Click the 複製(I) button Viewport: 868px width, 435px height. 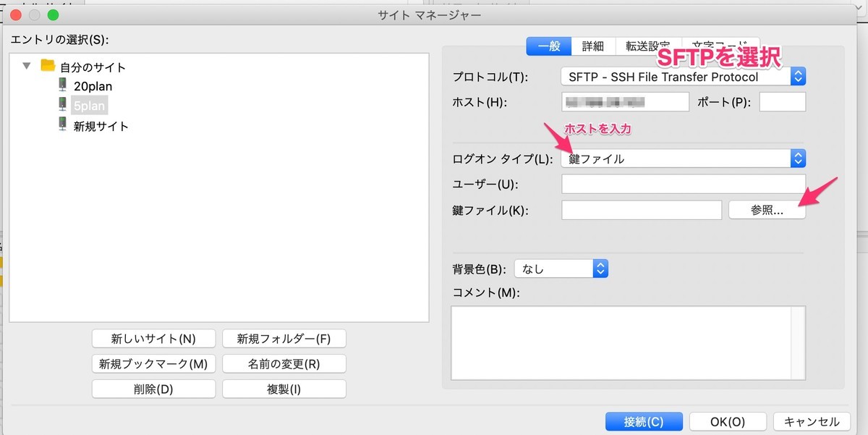284,389
